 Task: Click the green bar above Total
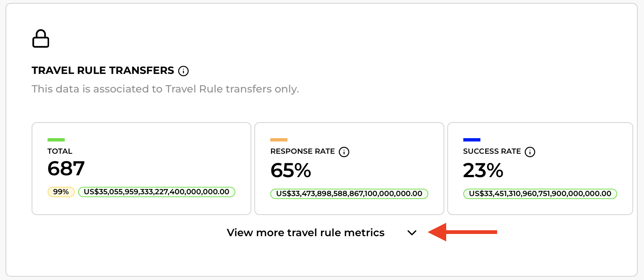pyautogui.click(x=56, y=140)
